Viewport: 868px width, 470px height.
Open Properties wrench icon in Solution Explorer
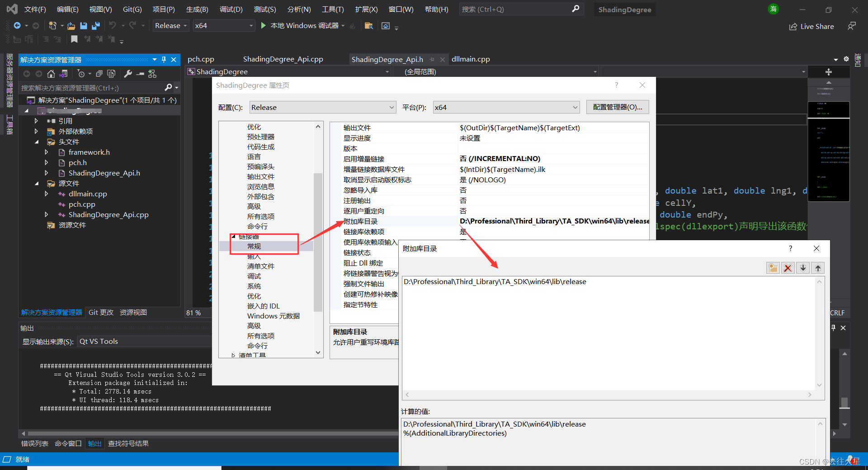128,73
